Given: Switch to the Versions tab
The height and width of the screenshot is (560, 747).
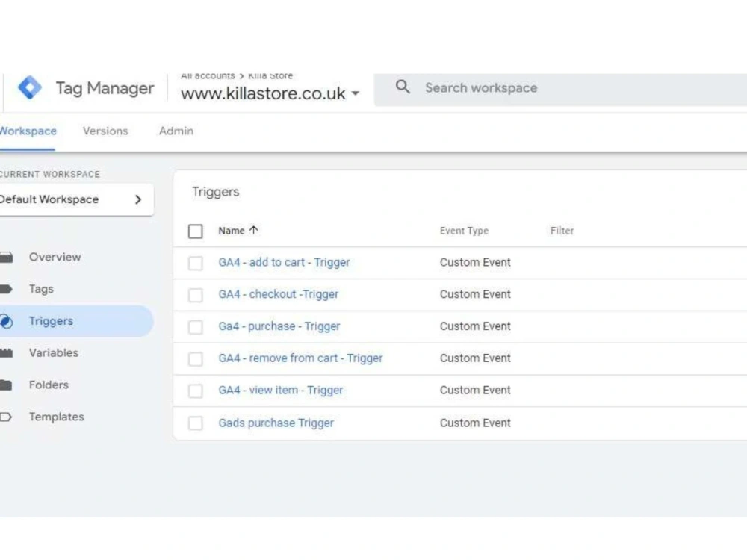Looking at the screenshot, I should tap(105, 131).
